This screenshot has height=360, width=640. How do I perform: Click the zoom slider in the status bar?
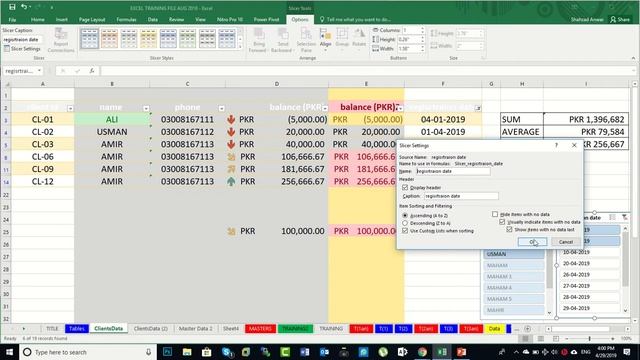589,338
